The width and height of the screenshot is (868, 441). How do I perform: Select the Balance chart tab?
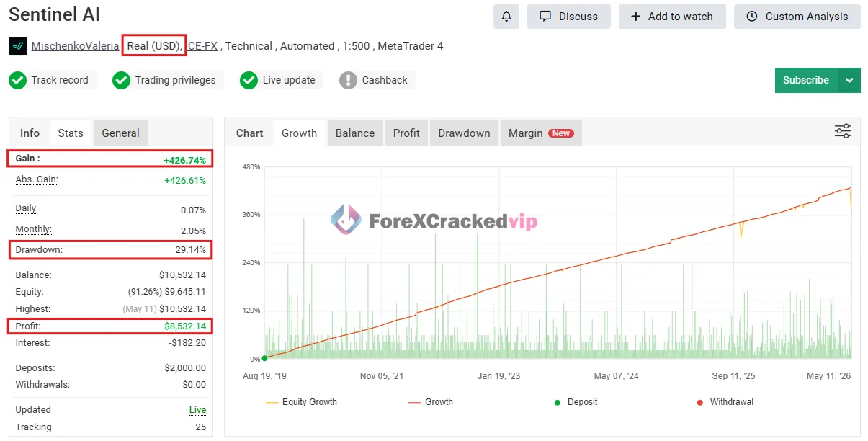pyautogui.click(x=355, y=133)
